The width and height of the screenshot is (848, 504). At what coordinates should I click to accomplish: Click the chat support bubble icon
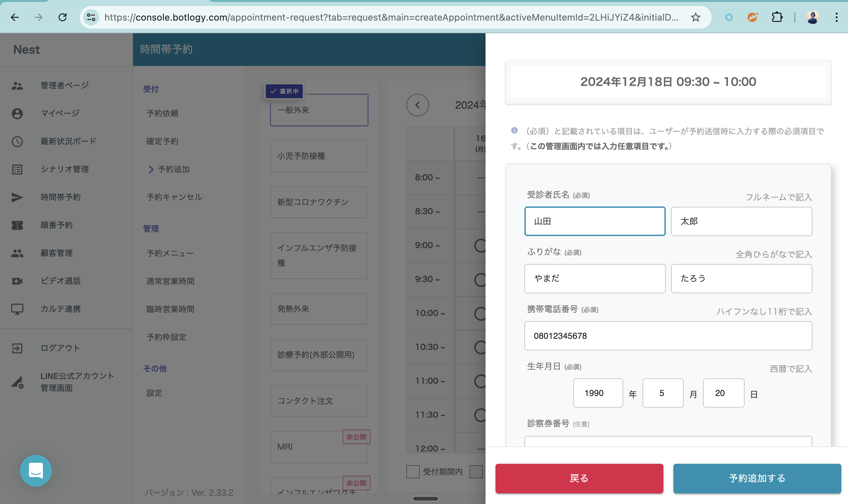pos(36,470)
